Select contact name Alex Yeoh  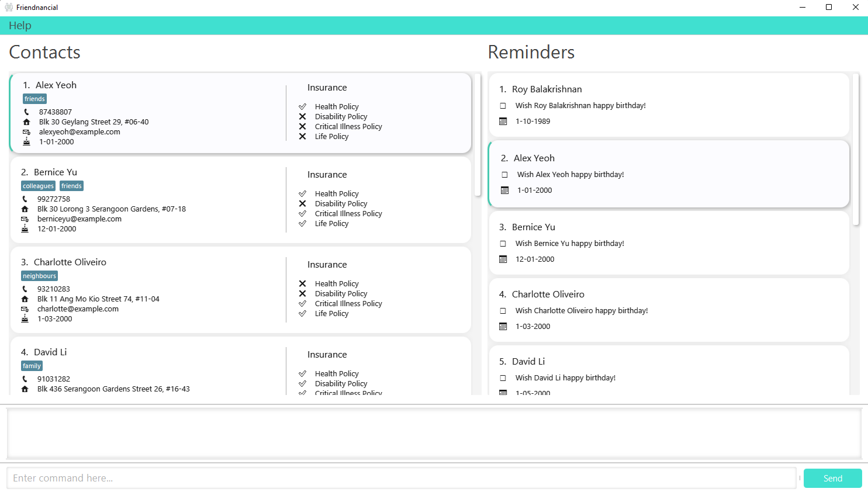point(56,85)
